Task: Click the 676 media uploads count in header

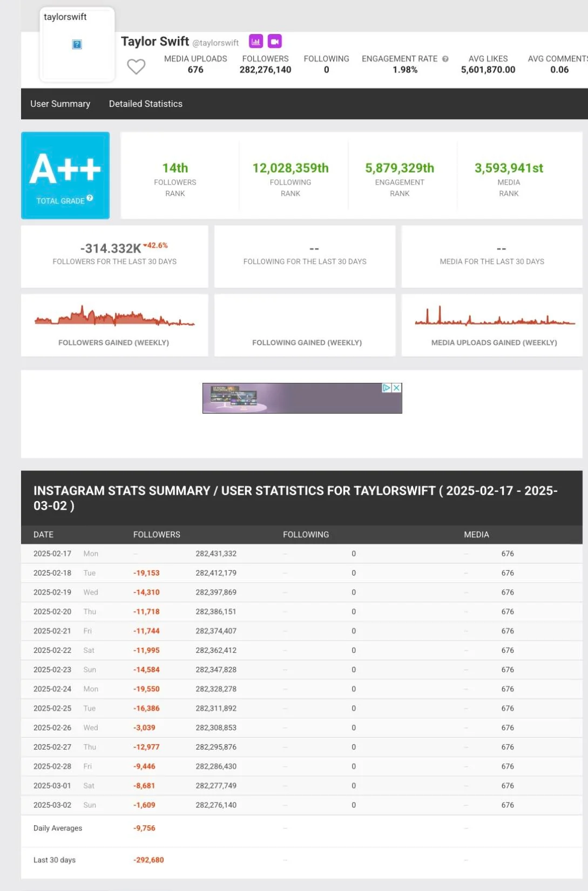Action: [195, 70]
